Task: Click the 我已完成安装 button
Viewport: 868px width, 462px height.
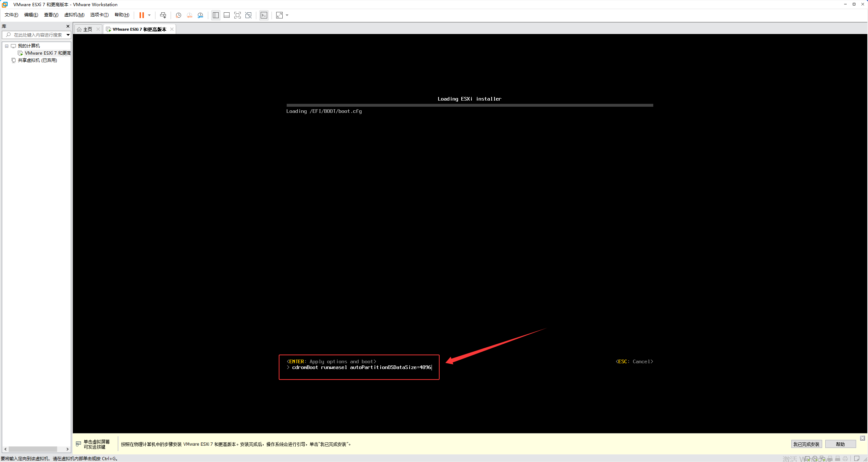Action: click(x=806, y=444)
